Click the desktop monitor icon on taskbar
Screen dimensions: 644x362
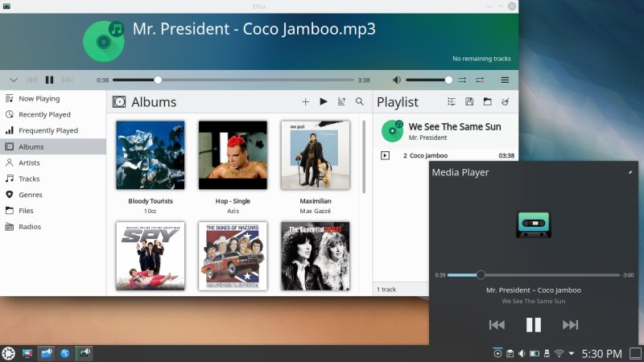[27, 353]
